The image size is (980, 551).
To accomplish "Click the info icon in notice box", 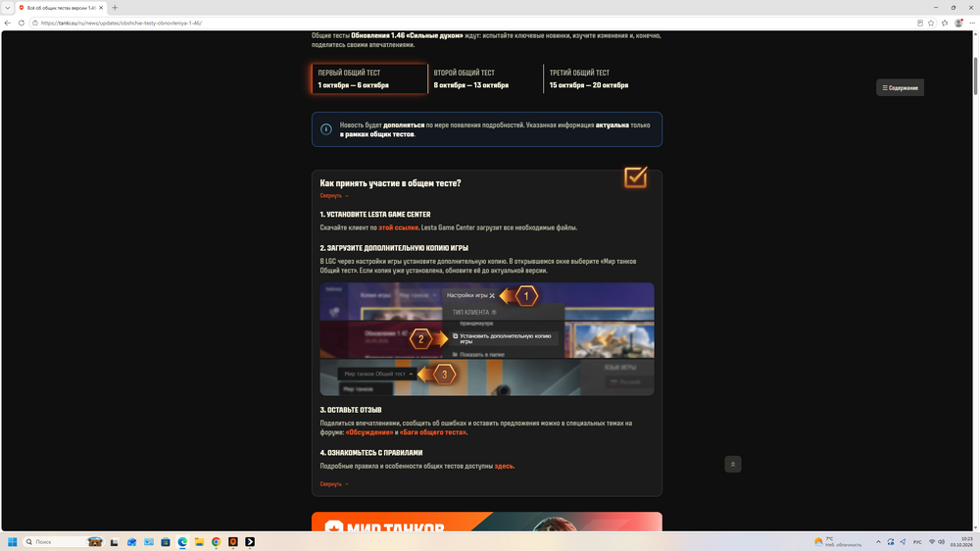I will coord(326,129).
